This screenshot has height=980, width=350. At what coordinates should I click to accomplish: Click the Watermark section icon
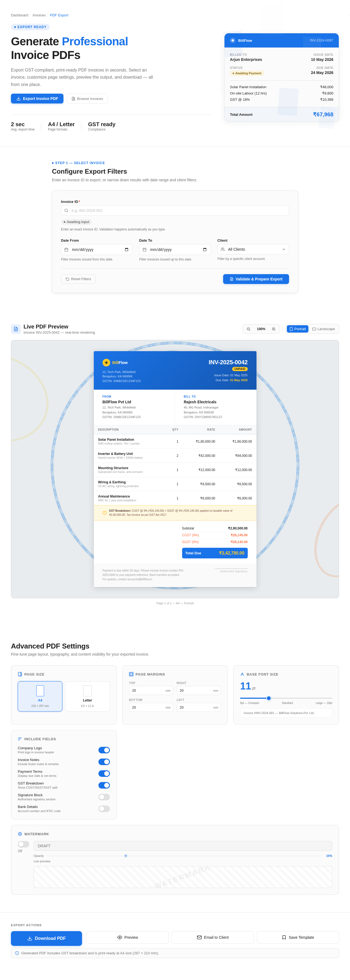point(20,834)
